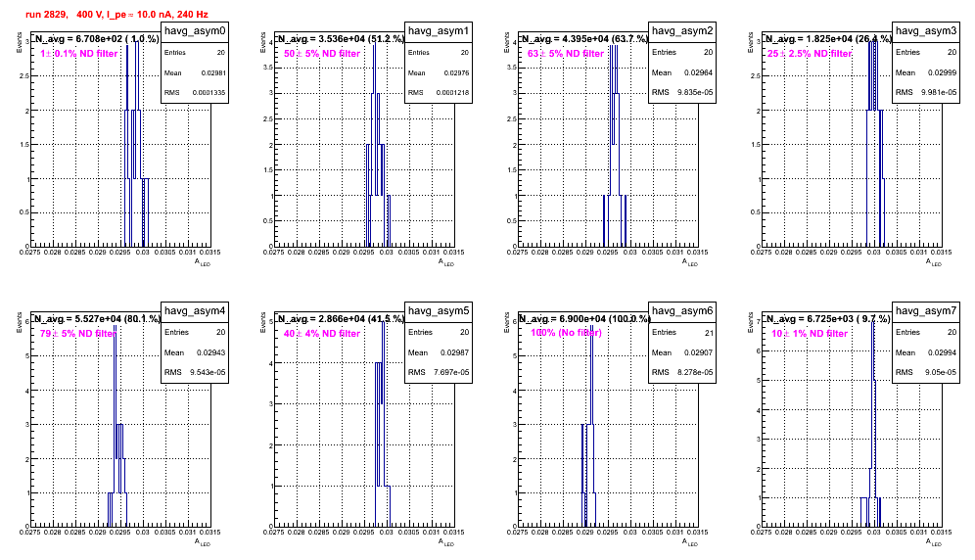975x560 pixels.
Task: Select the RMS value 0.0001218
Action: (x=452, y=93)
